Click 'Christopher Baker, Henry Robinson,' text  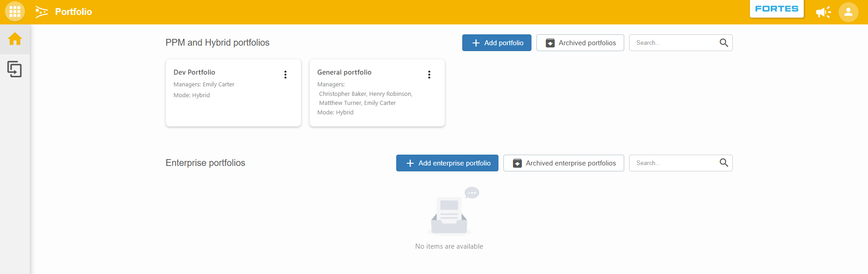pyautogui.click(x=365, y=94)
